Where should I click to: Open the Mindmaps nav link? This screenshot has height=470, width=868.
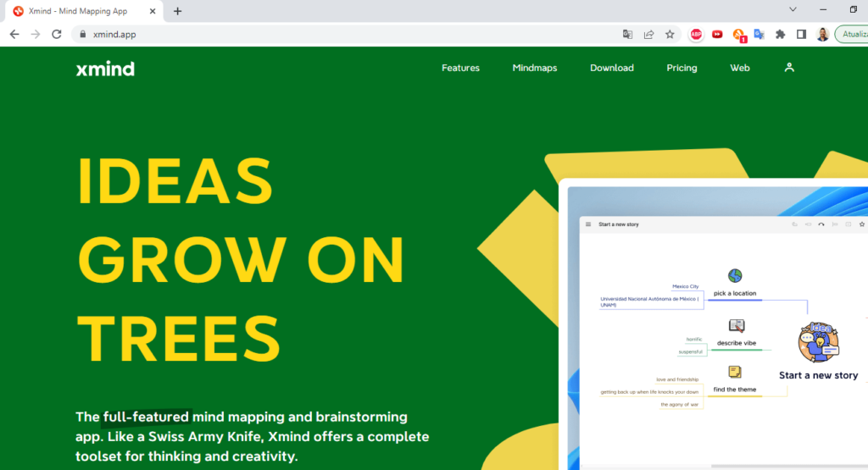click(535, 68)
